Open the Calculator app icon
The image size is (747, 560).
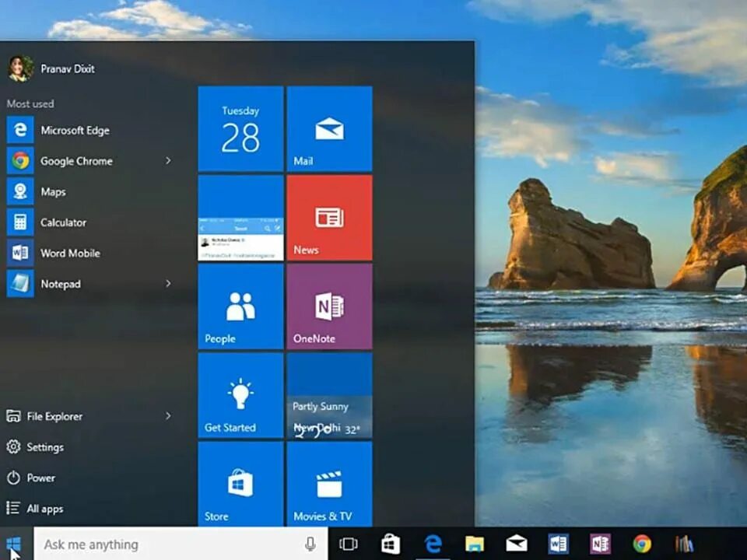click(20, 222)
